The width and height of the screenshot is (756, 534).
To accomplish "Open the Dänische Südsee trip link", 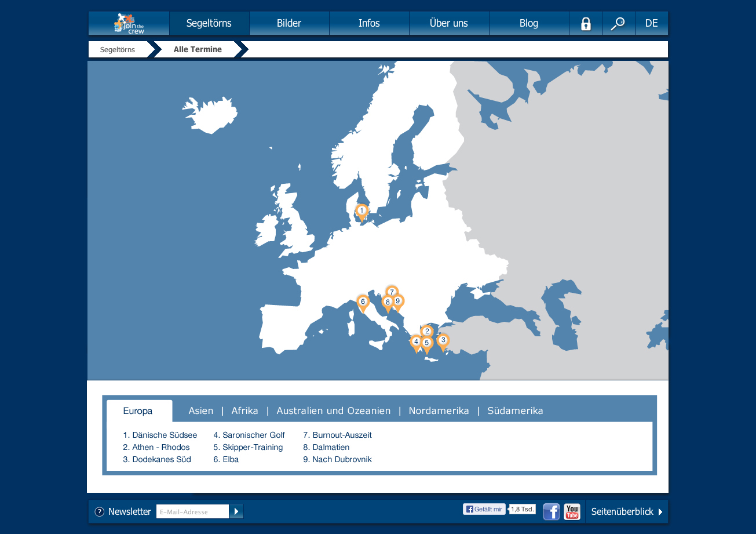I will [160, 435].
